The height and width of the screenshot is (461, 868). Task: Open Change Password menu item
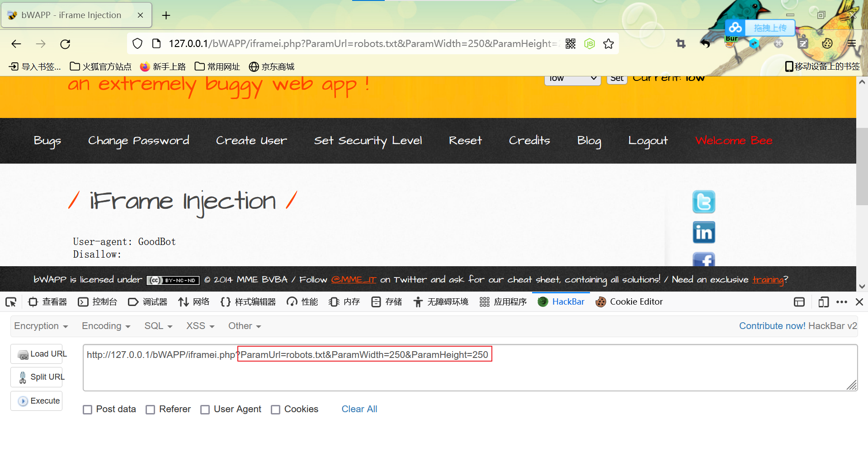(139, 141)
